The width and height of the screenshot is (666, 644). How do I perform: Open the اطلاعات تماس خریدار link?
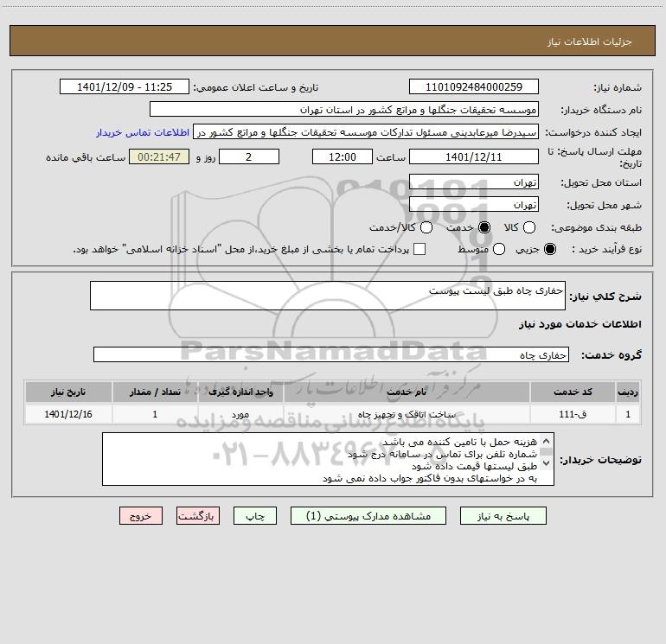143,132
